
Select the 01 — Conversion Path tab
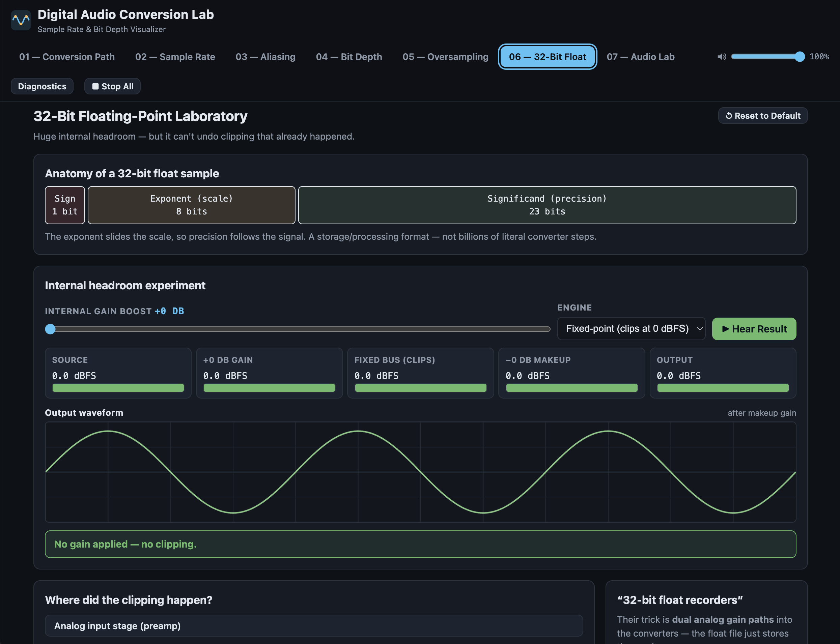67,57
